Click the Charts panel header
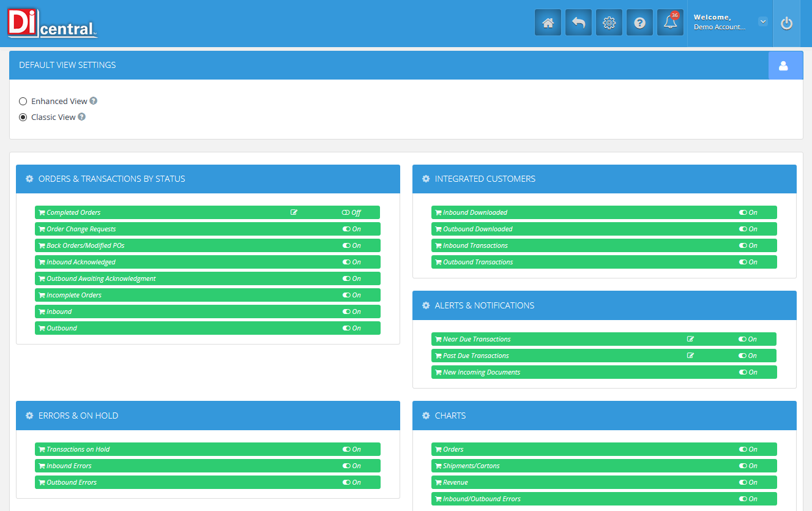 [605, 416]
